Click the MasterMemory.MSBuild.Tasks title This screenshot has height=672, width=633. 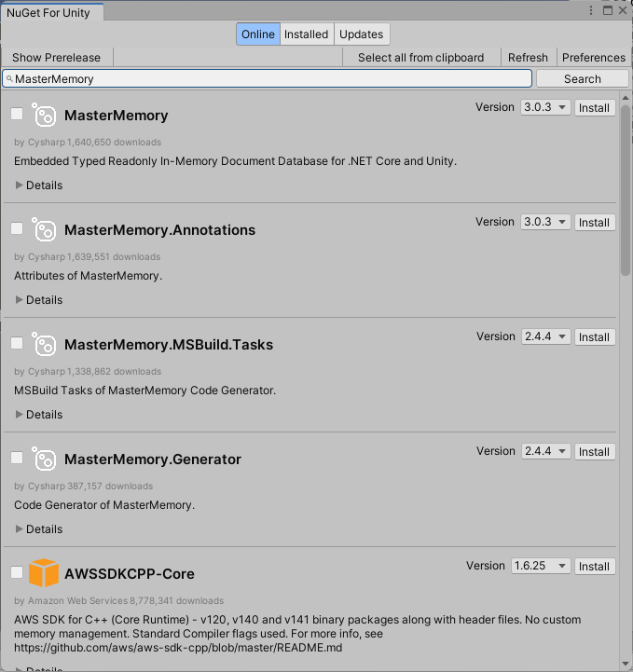[x=169, y=345]
